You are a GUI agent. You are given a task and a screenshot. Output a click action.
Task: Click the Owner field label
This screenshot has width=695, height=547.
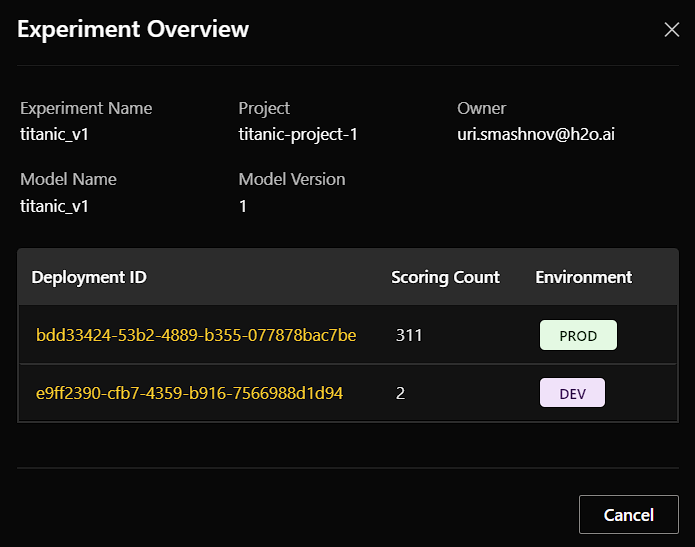[481, 108]
